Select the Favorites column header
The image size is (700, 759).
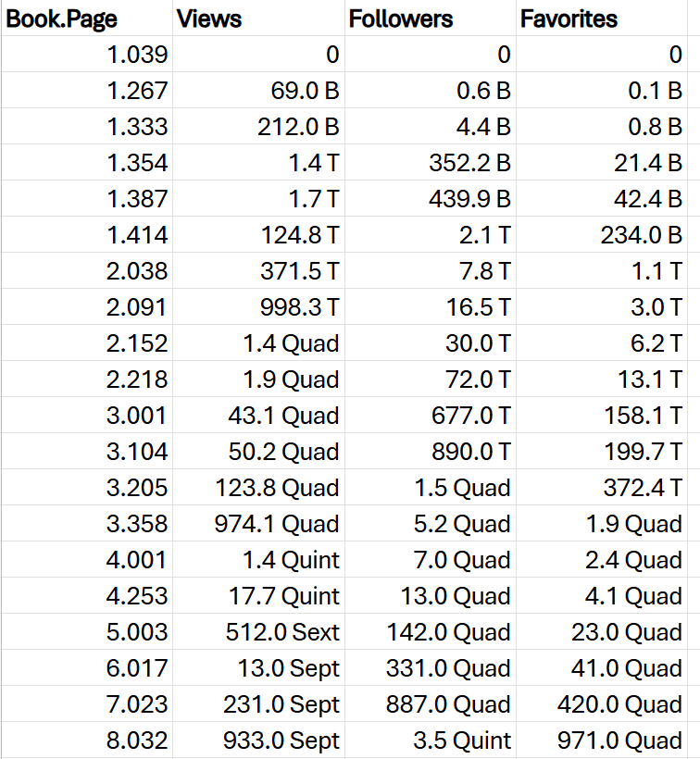(x=602, y=19)
